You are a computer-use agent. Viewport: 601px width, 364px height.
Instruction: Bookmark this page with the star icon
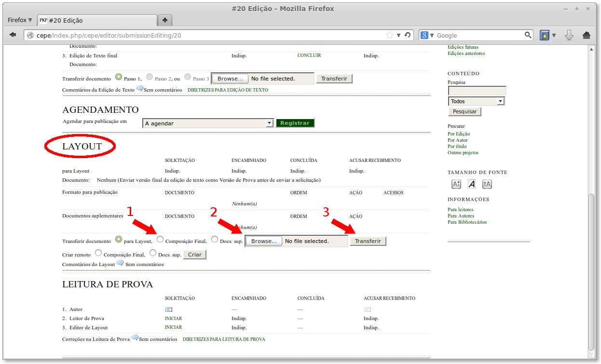tap(390, 35)
